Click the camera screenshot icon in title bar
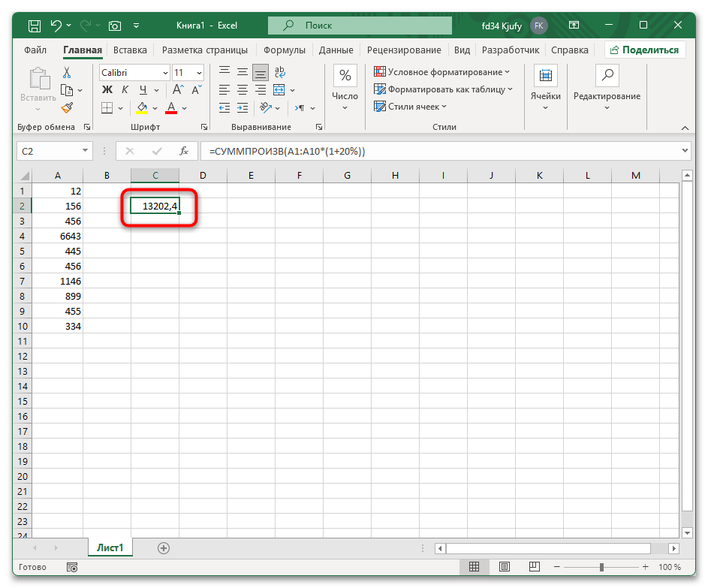The height and width of the screenshot is (588, 708). pyautogui.click(x=115, y=26)
